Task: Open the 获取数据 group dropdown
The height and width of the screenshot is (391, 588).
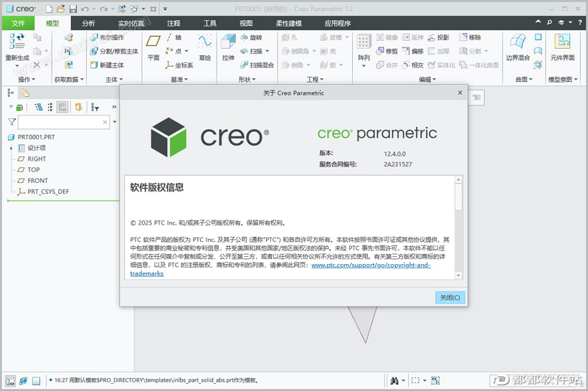Action: click(x=69, y=79)
